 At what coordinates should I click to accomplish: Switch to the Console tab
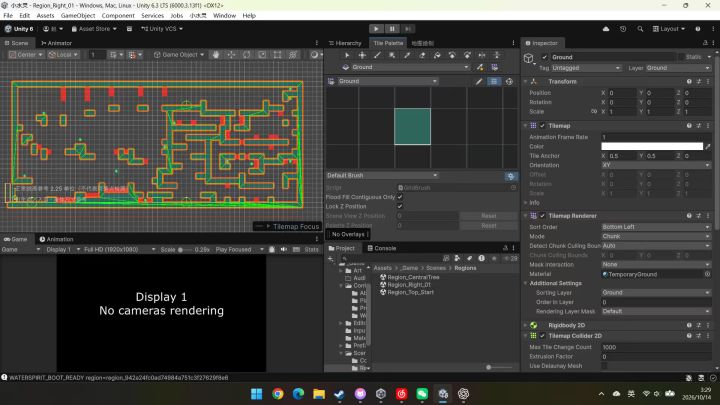[382, 248]
